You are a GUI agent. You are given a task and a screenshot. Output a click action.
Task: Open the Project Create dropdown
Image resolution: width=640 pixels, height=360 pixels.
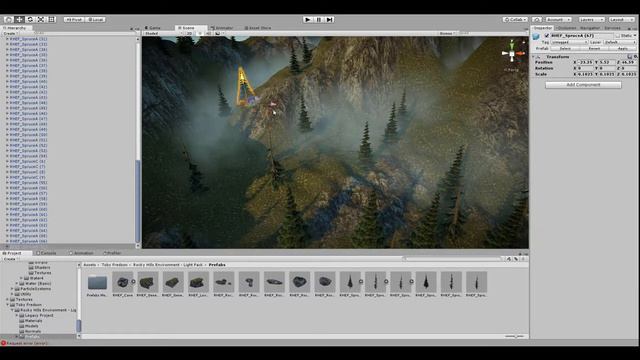coord(10,259)
